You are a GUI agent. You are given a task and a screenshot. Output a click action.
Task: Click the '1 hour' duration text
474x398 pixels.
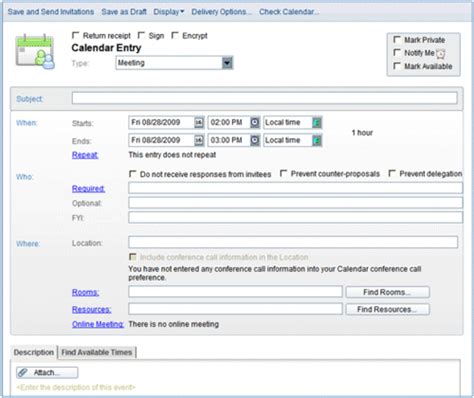click(362, 133)
